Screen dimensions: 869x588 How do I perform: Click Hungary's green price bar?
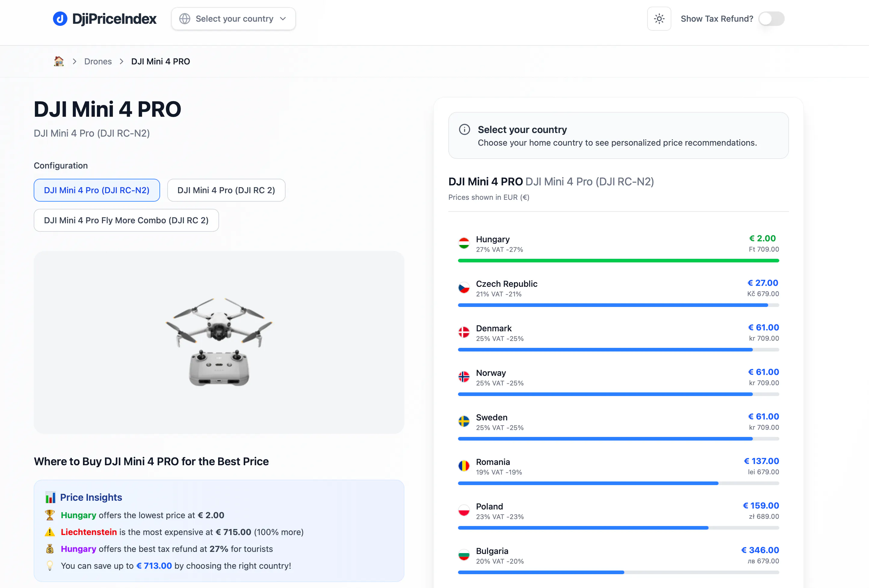click(618, 261)
